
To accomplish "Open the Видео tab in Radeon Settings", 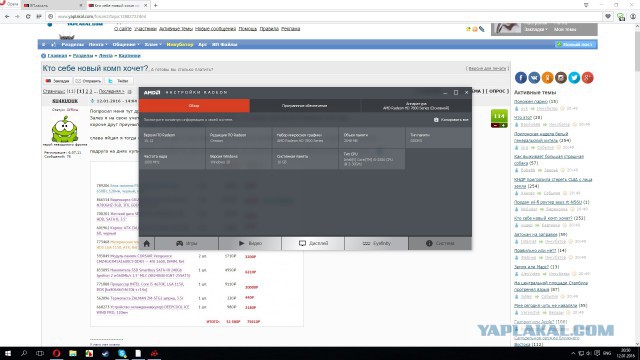I will click(x=250, y=243).
